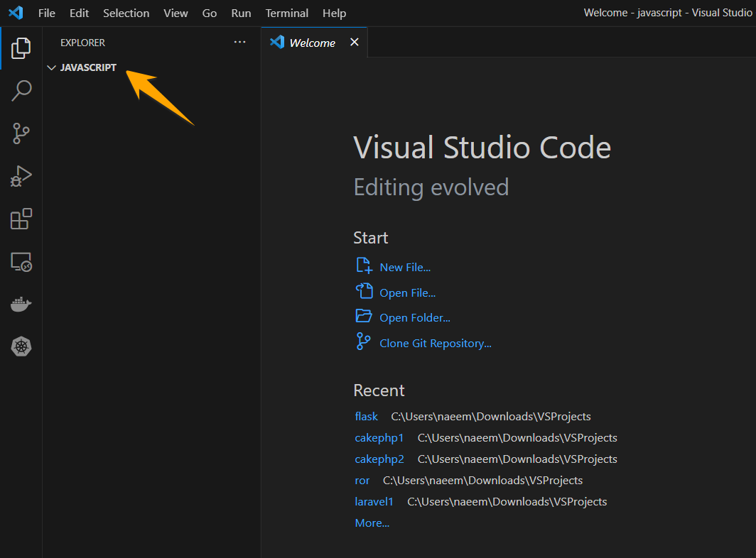The height and width of the screenshot is (558, 756).
Task: Open recent project laravel1
Action: coord(374,502)
